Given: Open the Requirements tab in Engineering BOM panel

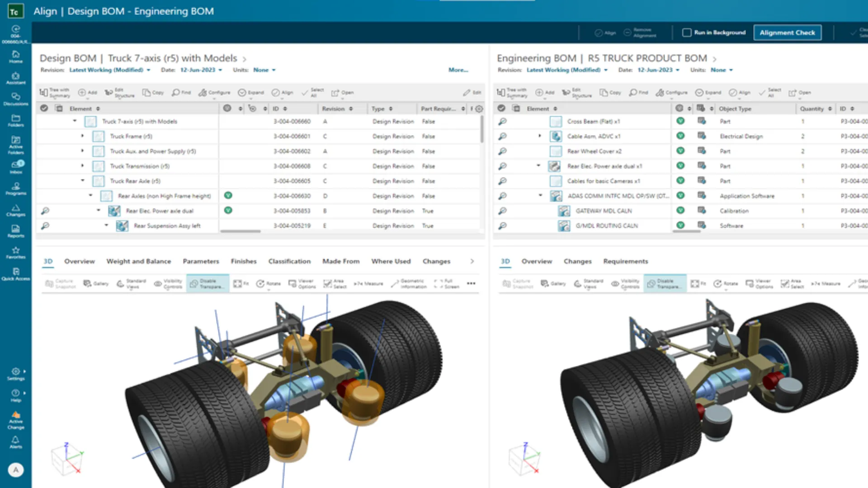Looking at the screenshot, I should click(626, 261).
